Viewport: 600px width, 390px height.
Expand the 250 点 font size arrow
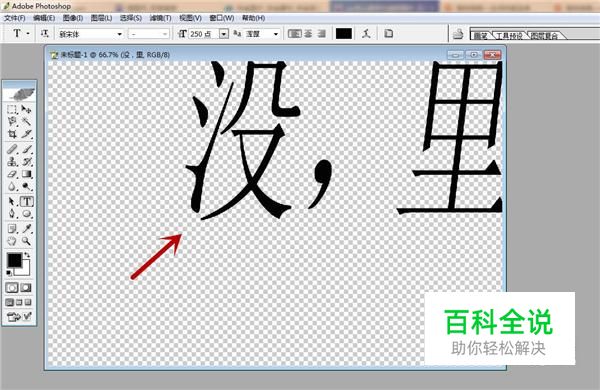click(223, 34)
